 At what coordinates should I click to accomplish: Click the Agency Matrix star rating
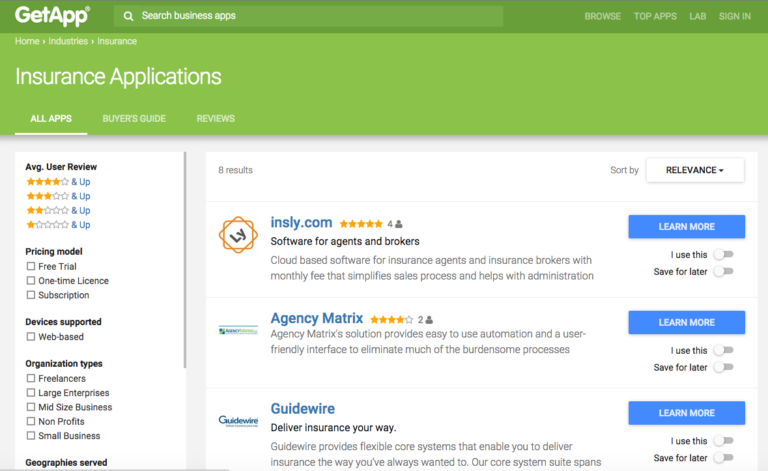391,320
